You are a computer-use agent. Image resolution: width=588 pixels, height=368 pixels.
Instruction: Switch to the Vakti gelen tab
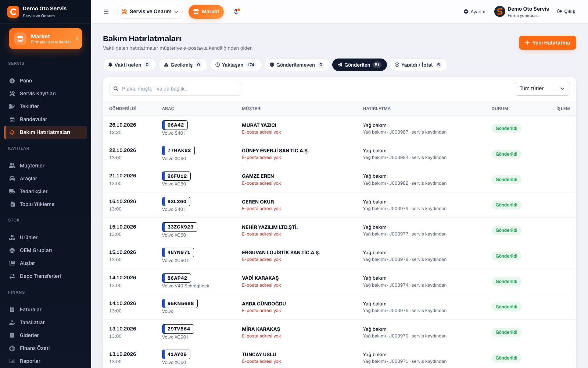pos(129,65)
